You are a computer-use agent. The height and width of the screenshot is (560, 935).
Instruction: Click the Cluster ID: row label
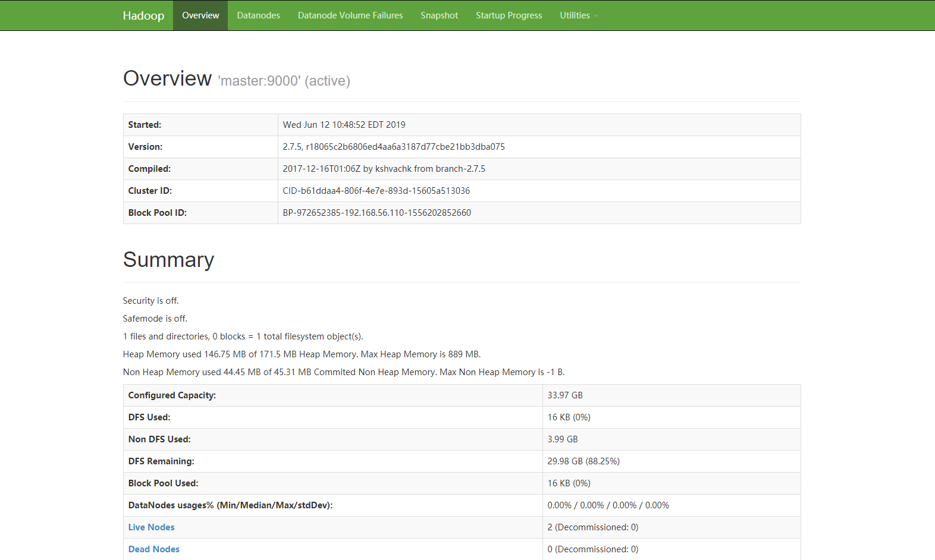click(150, 191)
